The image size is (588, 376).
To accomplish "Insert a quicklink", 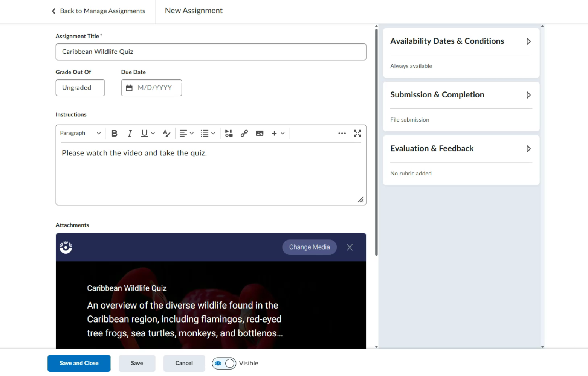I will [x=244, y=133].
